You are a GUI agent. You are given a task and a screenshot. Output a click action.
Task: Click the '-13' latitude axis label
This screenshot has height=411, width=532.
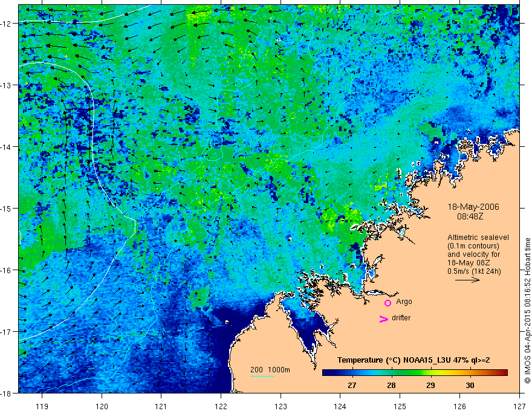pos(7,85)
